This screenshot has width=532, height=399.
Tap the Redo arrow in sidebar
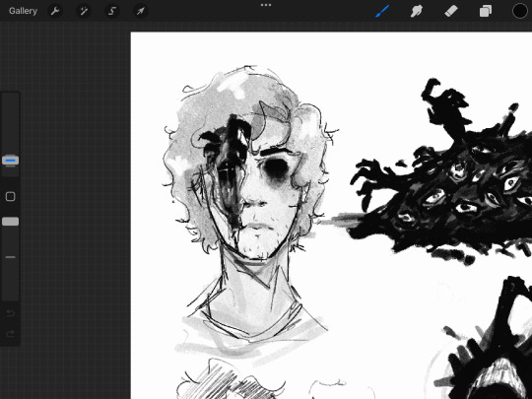[x=10, y=334]
